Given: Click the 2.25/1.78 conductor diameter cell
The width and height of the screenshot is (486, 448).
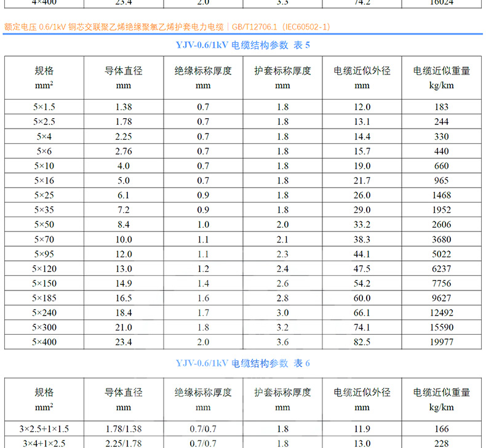Looking at the screenshot, I should tap(124, 443).
